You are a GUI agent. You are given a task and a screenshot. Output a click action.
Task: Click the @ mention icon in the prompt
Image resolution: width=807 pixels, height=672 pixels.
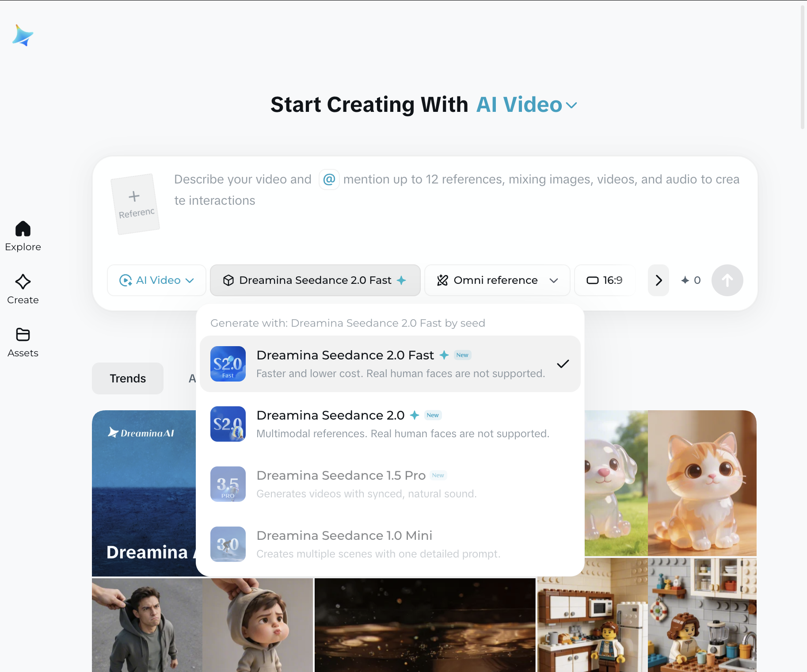[x=329, y=179]
